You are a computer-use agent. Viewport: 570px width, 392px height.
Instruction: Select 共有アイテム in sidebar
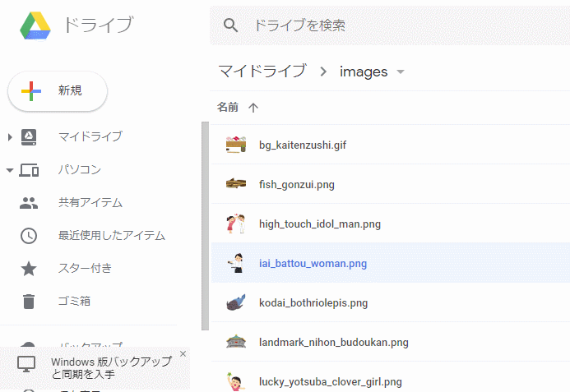(90, 203)
